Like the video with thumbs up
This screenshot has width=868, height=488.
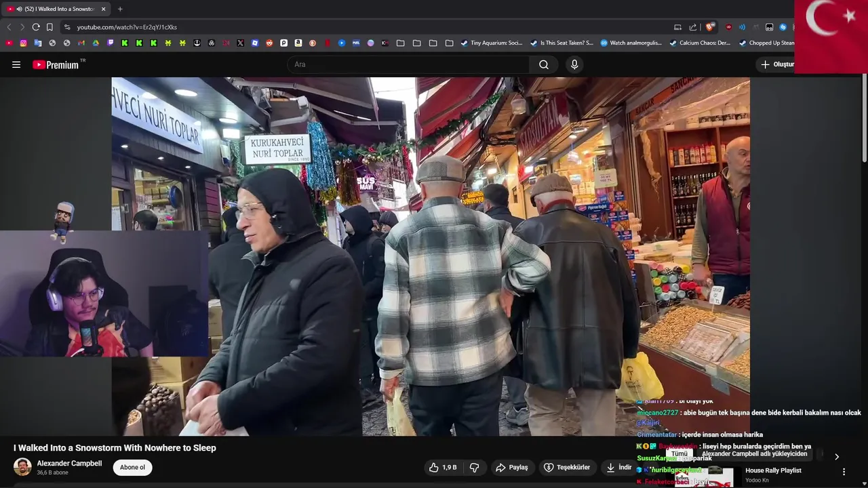point(443,468)
